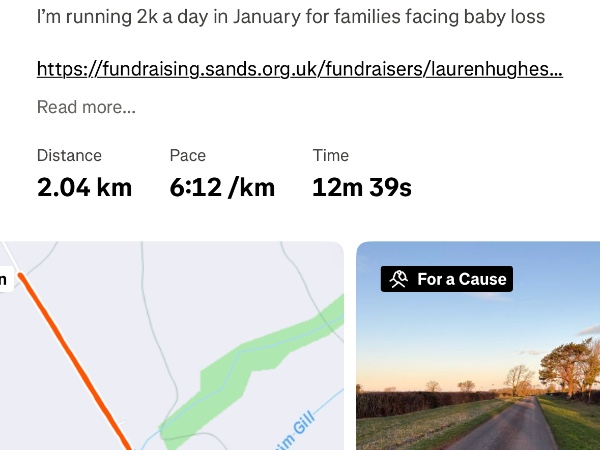Click the Time stat label

pos(330,155)
